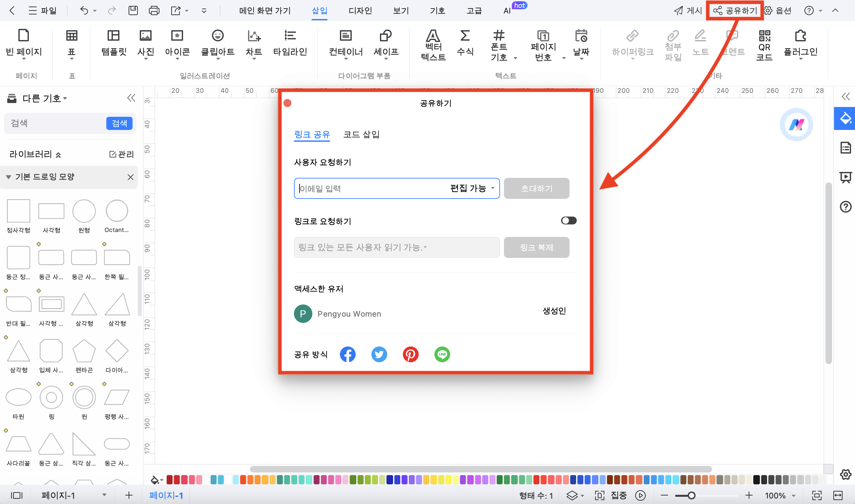Click the undo arrow icon
The width and height of the screenshot is (855, 504).
coord(84,10)
